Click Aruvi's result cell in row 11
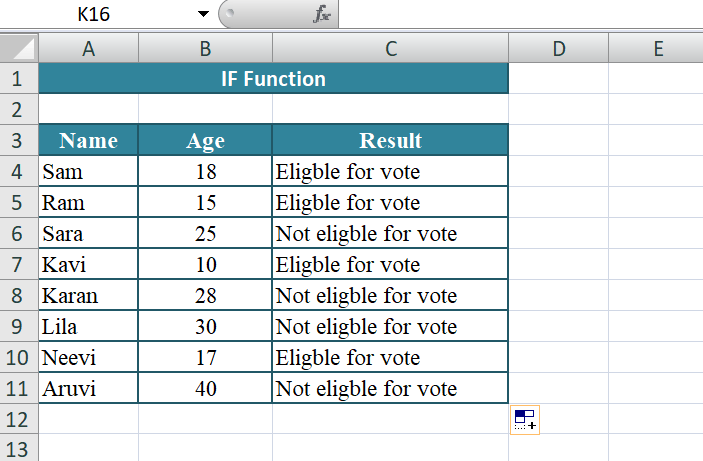The image size is (703, 461). coord(390,389)
